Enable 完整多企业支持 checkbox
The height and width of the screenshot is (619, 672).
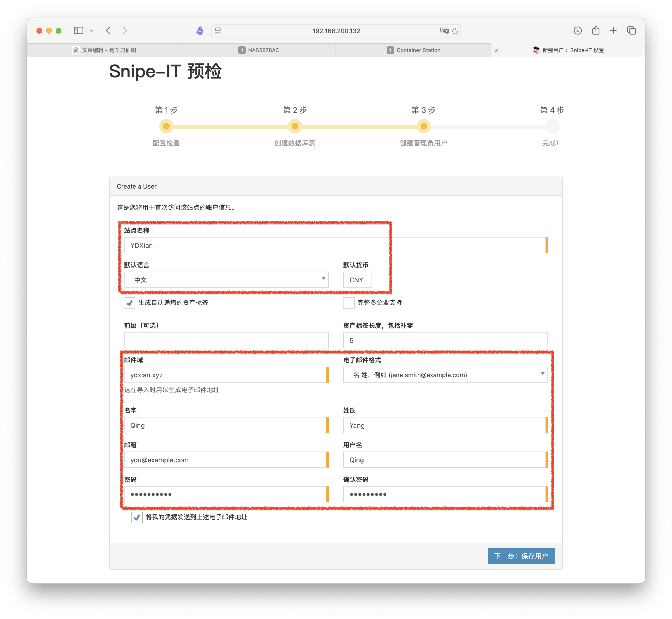coord(348,303)
